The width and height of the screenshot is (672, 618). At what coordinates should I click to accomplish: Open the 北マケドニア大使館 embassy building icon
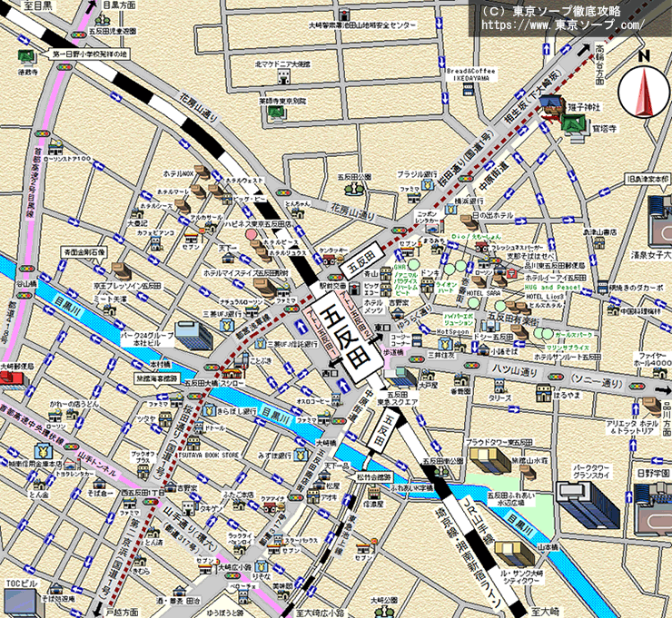click(282, 77)
